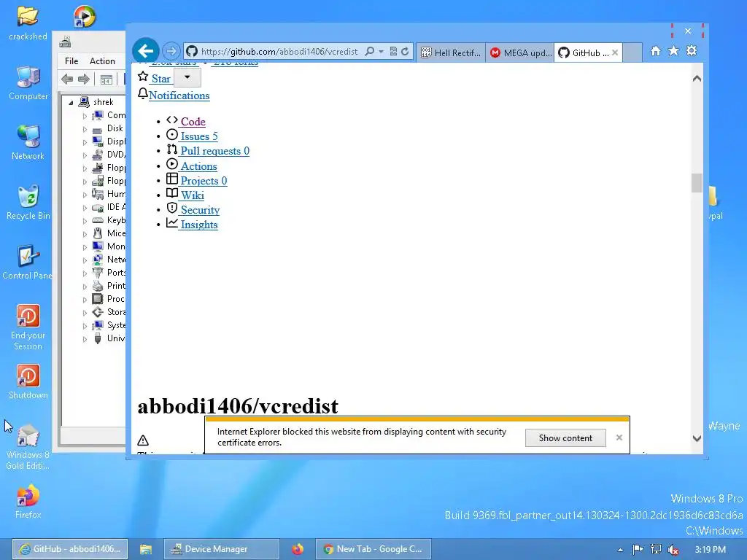
Task: Open the Pull requests 0 link
Action: (214, 151)
